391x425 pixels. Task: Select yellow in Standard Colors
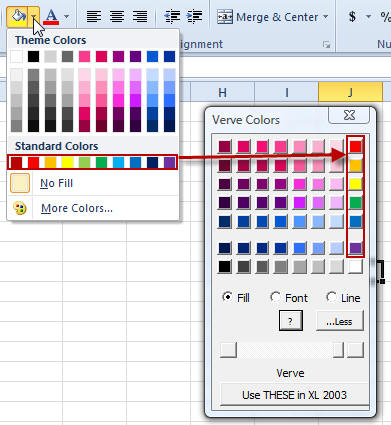tap(67, 162)
